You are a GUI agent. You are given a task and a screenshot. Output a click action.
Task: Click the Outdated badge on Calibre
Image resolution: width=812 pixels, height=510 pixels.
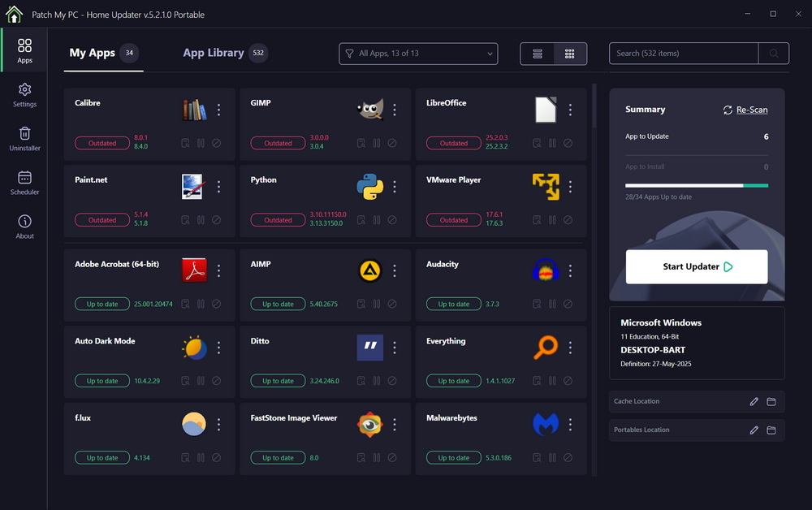(x=102, y=144)
